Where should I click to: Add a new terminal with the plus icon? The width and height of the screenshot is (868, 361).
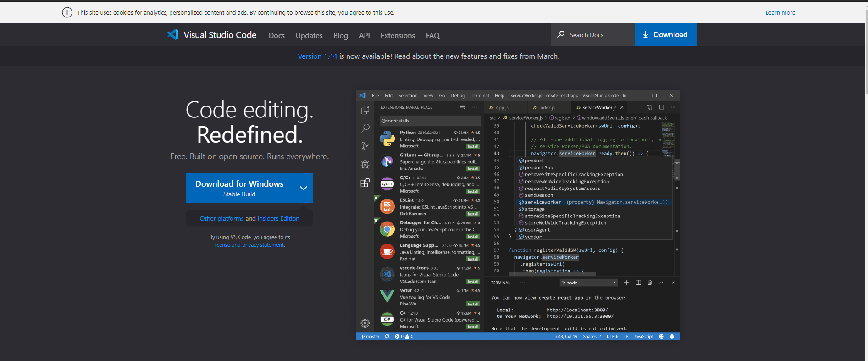[x=626, y=283]
